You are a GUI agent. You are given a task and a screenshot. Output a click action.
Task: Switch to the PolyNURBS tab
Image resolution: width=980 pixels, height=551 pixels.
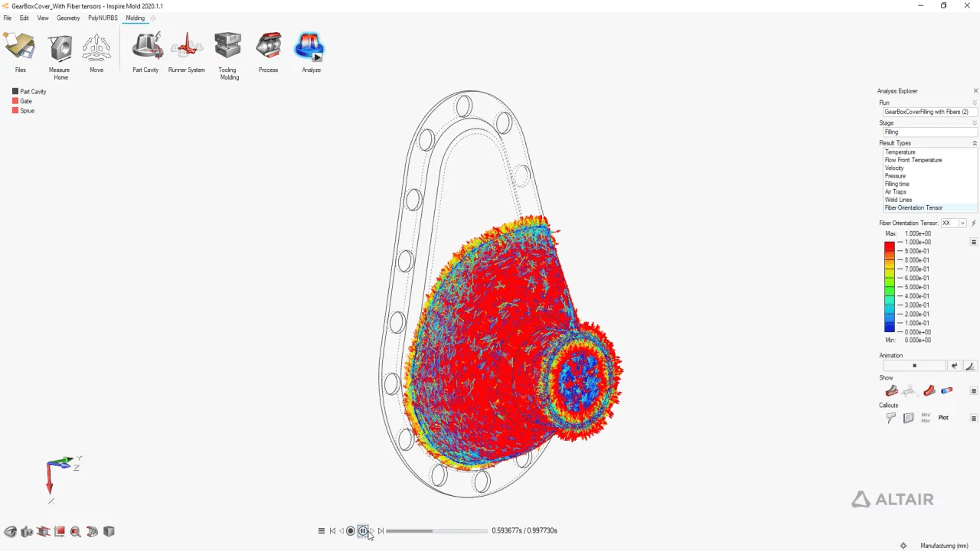pos(103,18)
